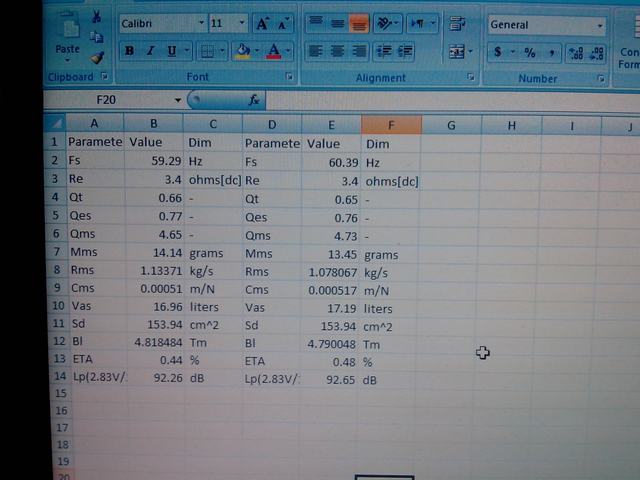Click the first Mms label cell

(97, 252)
